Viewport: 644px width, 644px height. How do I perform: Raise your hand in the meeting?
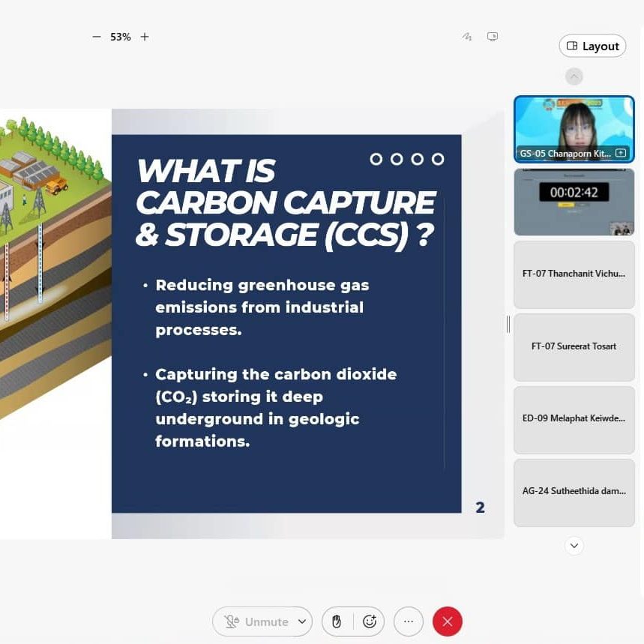pos(337,622)
